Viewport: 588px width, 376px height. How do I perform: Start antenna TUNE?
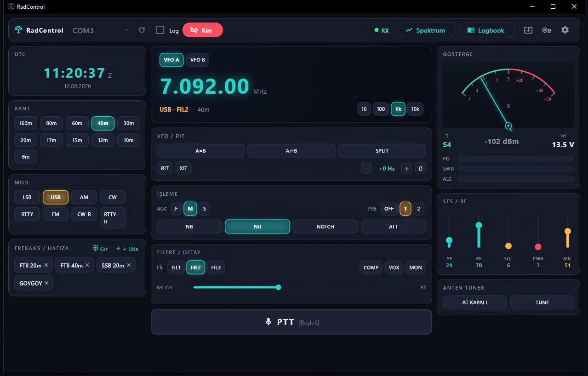[542, 302]
